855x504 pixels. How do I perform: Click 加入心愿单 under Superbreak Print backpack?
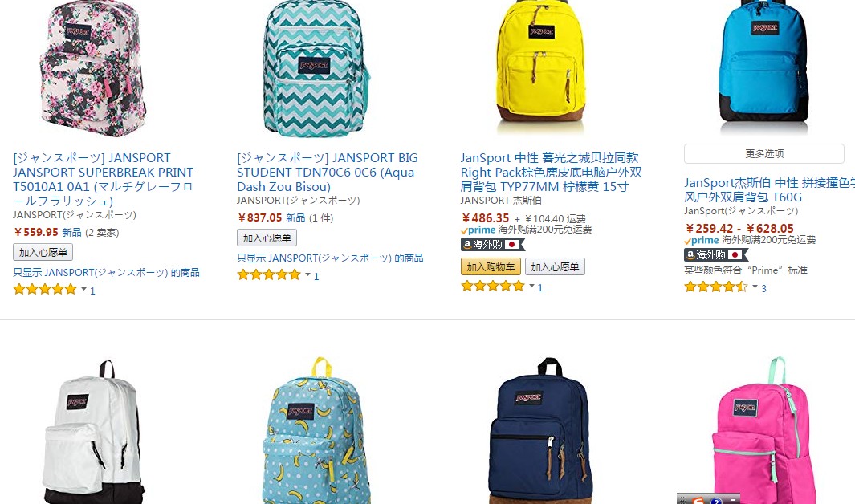(x=43, y=252)
